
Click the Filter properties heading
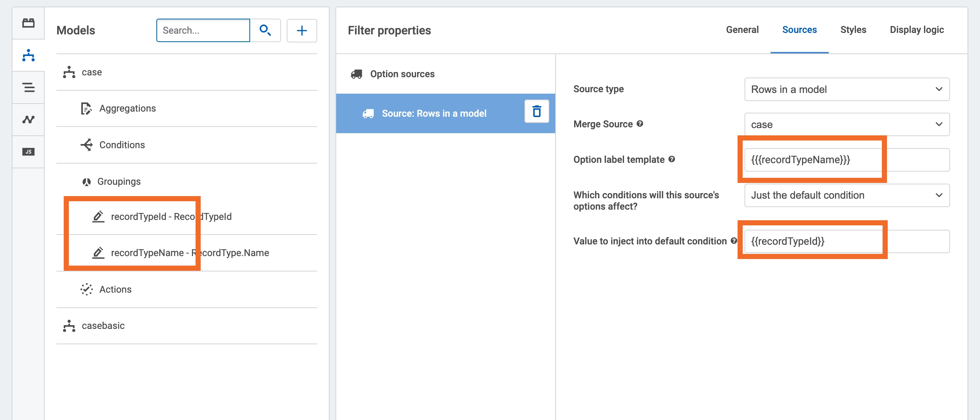[389, 30]
